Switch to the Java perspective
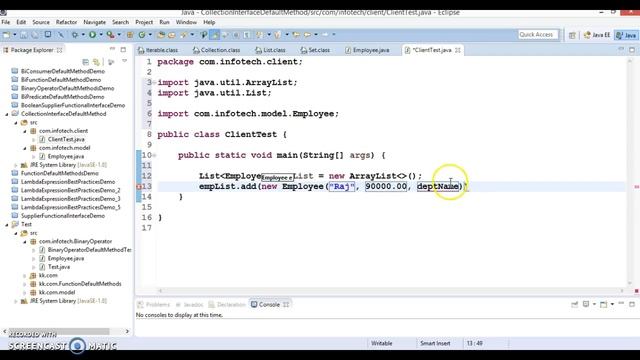Viewport: 640px width, 360px height. (626, 35)
